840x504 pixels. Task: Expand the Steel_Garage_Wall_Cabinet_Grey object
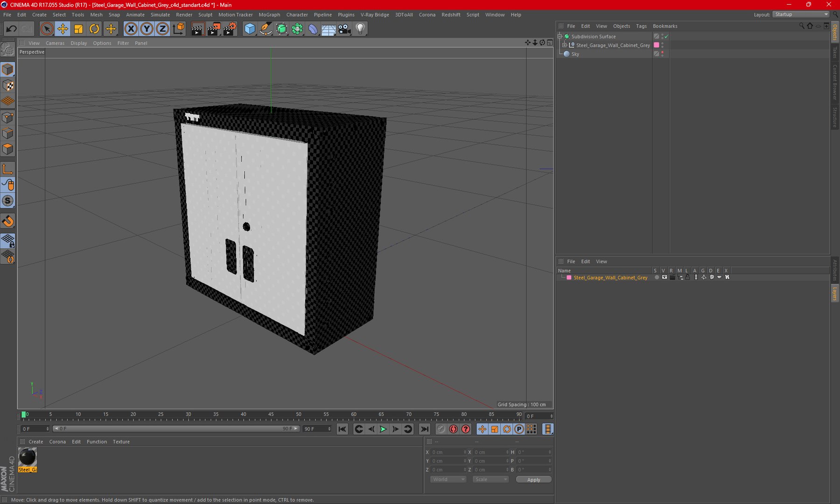pyautogui.click(x=565, y=45)
